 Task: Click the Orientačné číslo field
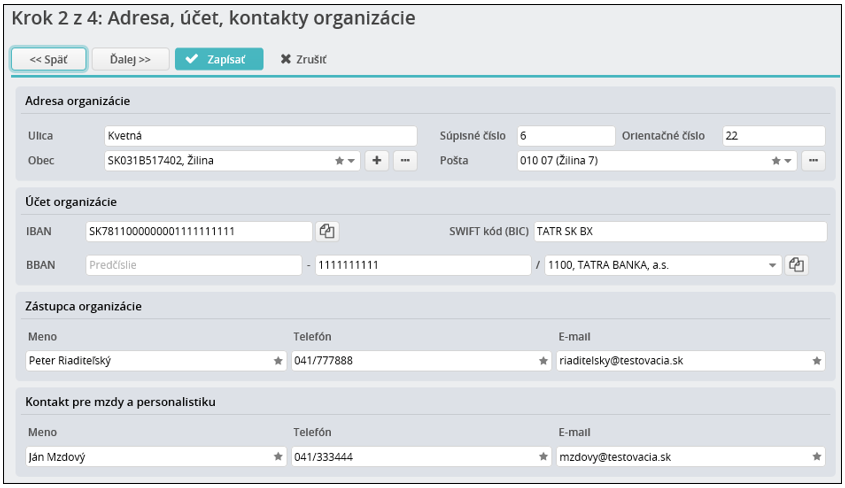click(773, 136)
